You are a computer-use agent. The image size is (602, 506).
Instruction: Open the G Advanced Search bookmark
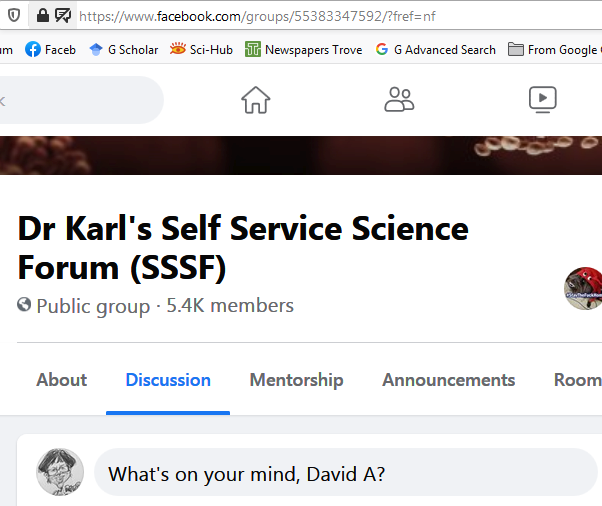click(435, 49)
